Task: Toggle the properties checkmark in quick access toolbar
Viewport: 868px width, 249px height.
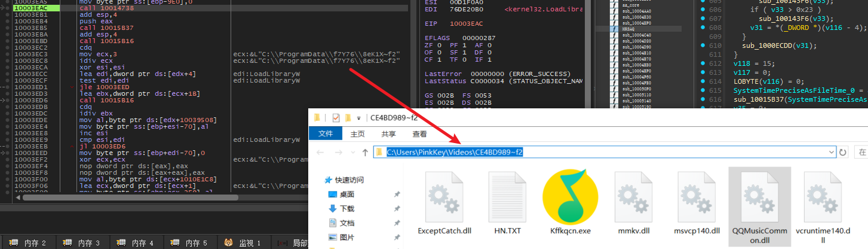Action: (x=336, y=117)
